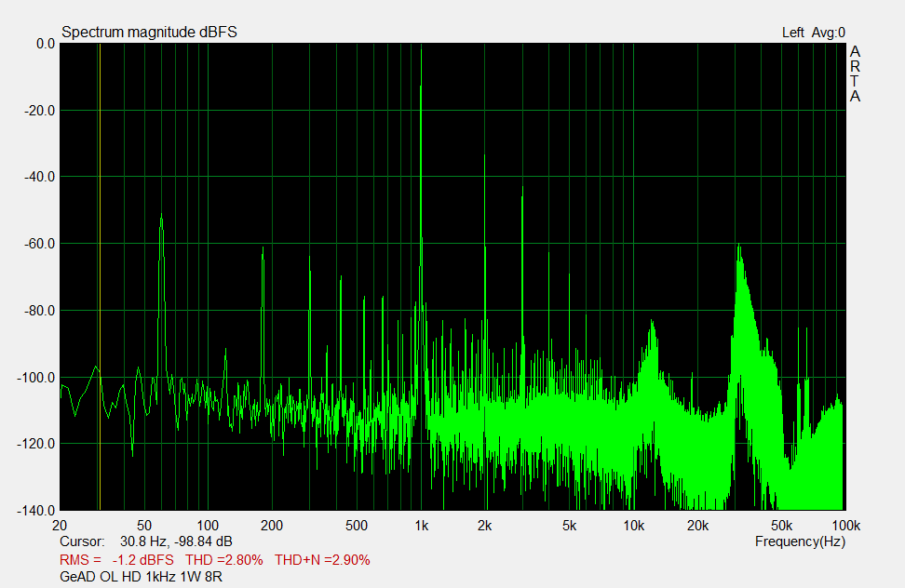Click the 'Cursor: 30.8 Hz, -98.84 dB' readout
Image resolution: width=905 pixels, height=588 pixels.
coord(146,541)
